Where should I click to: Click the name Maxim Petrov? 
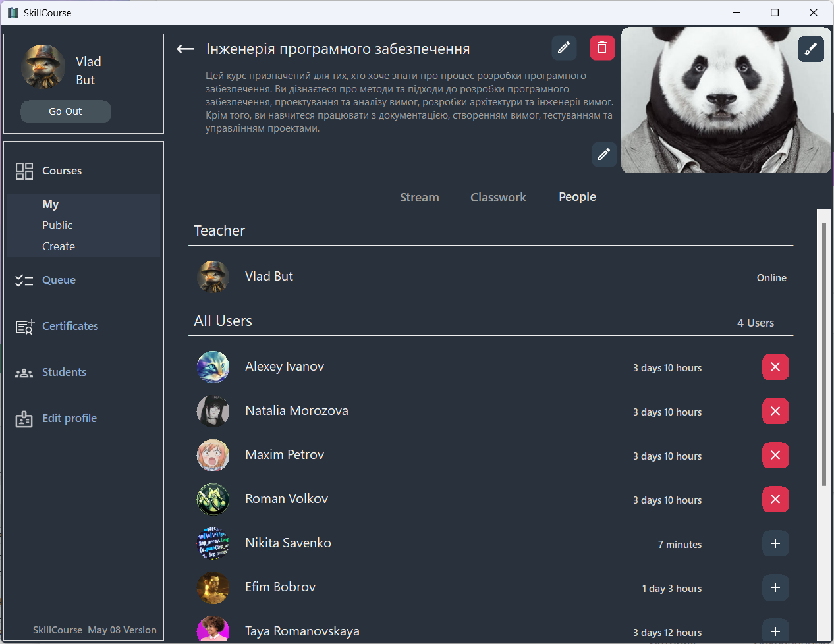pos(285,454)
